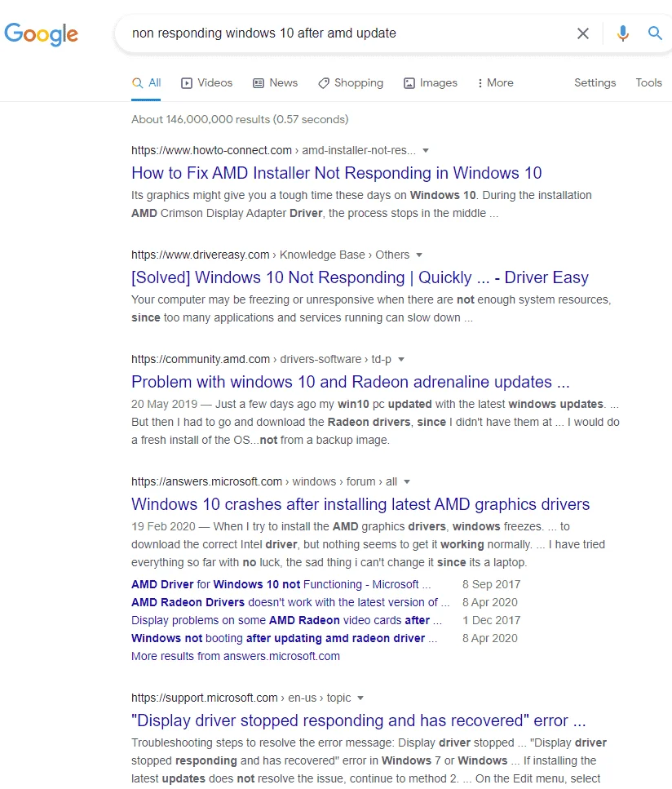Open Radeon adrenaline updates problem result
Viewport: 672px width, 789px height.
[x=351, y=382]
